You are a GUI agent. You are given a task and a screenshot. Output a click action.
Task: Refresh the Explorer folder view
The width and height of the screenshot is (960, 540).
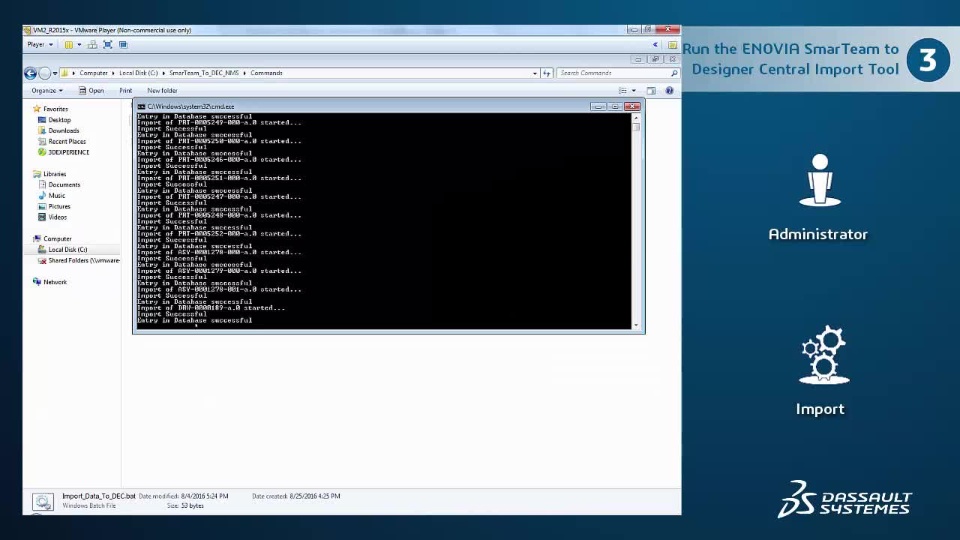coord(547,73)
